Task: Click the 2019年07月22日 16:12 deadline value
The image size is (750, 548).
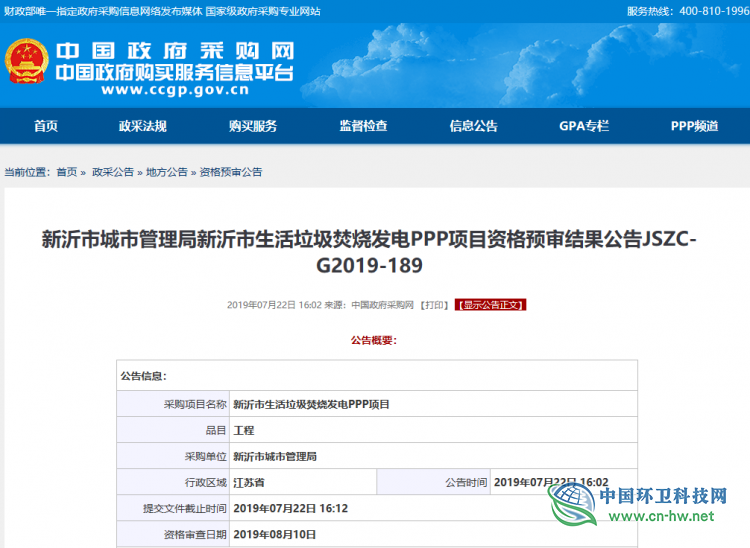Action: (x=291, y=508)
